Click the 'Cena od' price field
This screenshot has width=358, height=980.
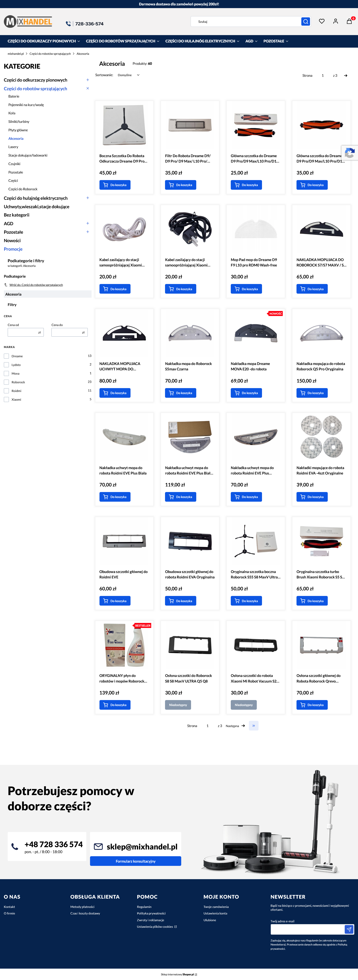click(25, 333)
